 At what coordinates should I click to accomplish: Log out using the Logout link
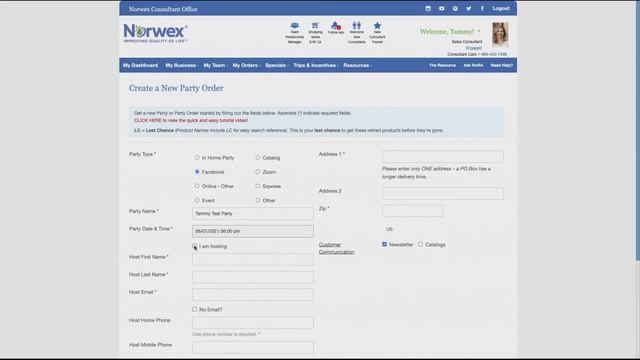tap(501, 9)
